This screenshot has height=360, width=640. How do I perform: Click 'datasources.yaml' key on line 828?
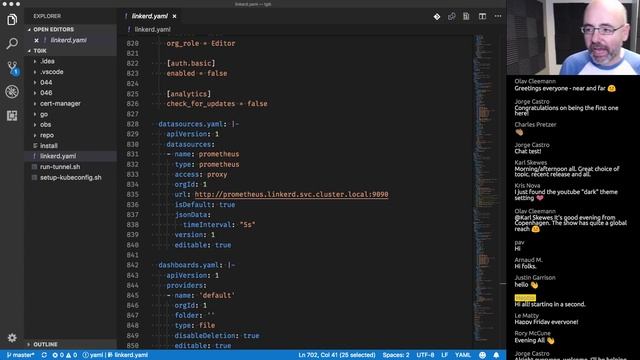[191, 124]
